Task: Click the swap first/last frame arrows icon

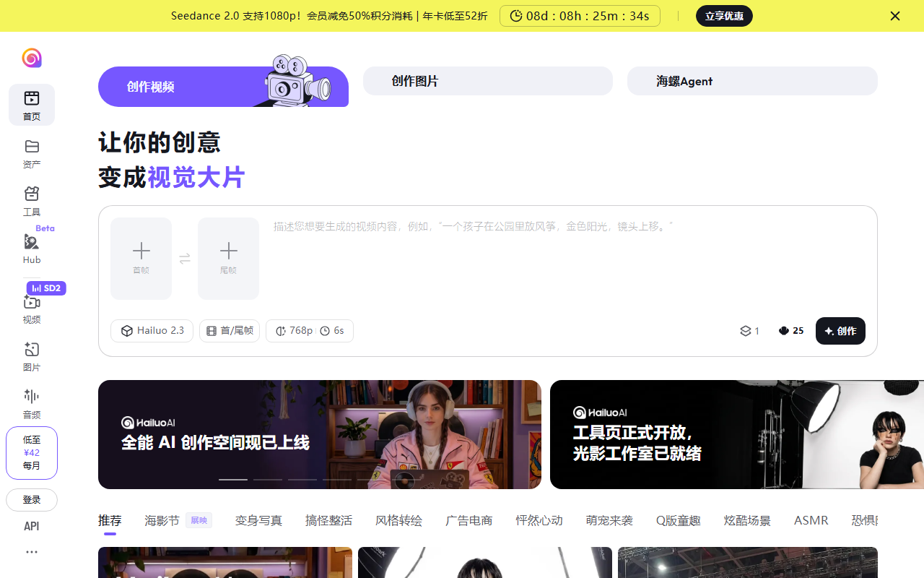Action: pyautogui.click(x=185, y=259)
